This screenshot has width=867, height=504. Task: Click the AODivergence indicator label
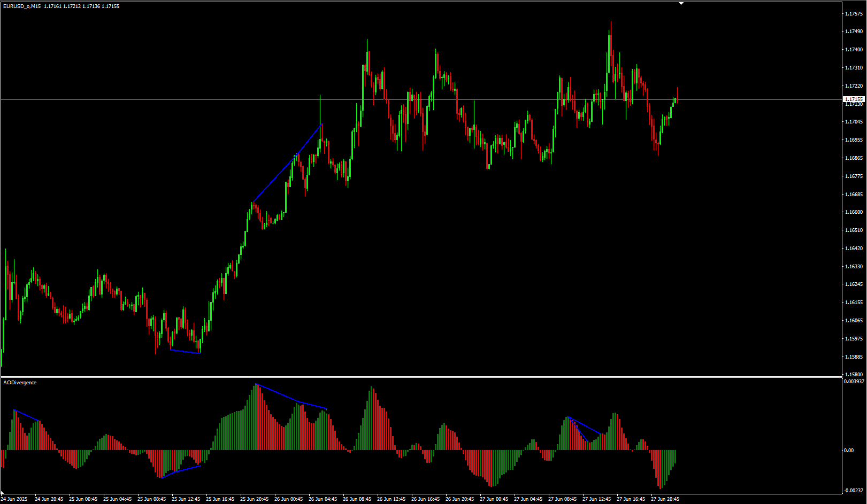(20, 383)
